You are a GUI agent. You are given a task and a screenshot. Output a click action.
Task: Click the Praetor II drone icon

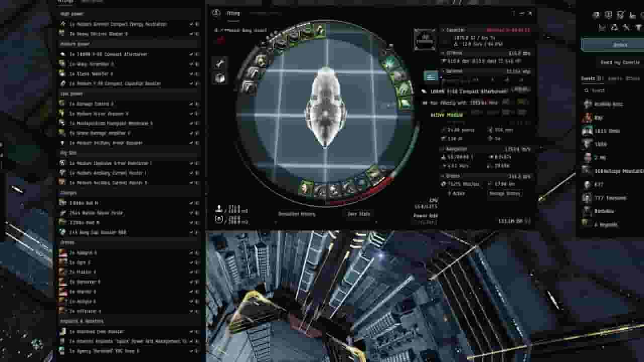pos(62,272)
